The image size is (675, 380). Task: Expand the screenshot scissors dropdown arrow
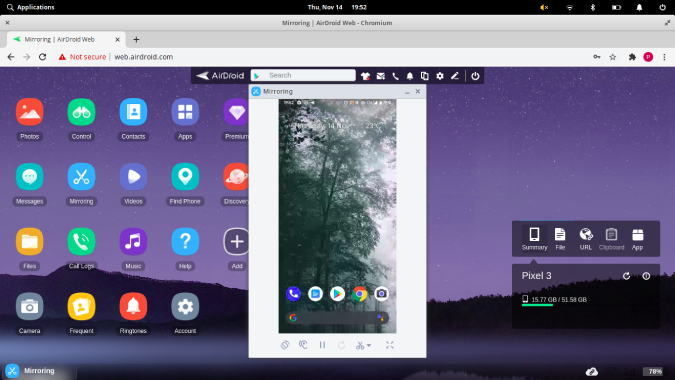pos(369,346)
